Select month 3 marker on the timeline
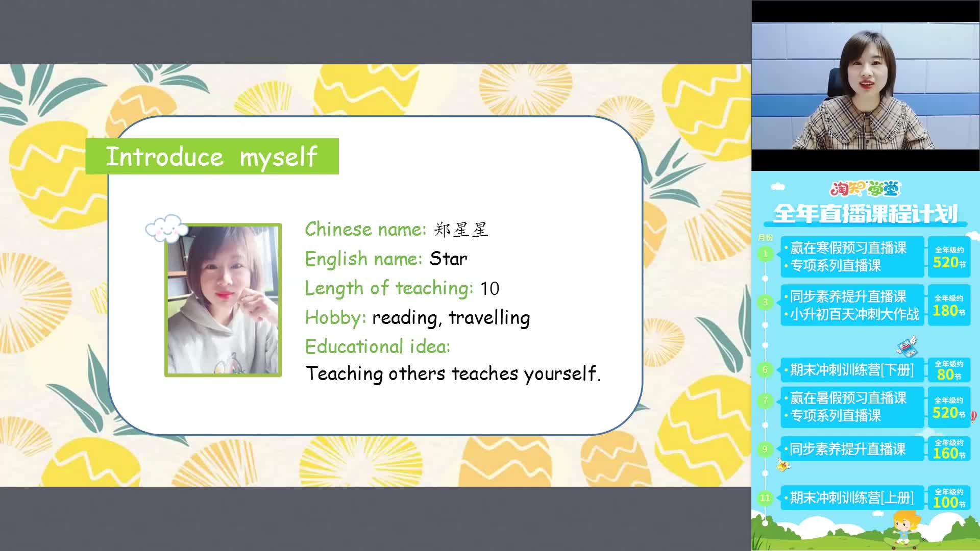Image resolution: width=980 pixels, height=551 pixels. (765, 302)
